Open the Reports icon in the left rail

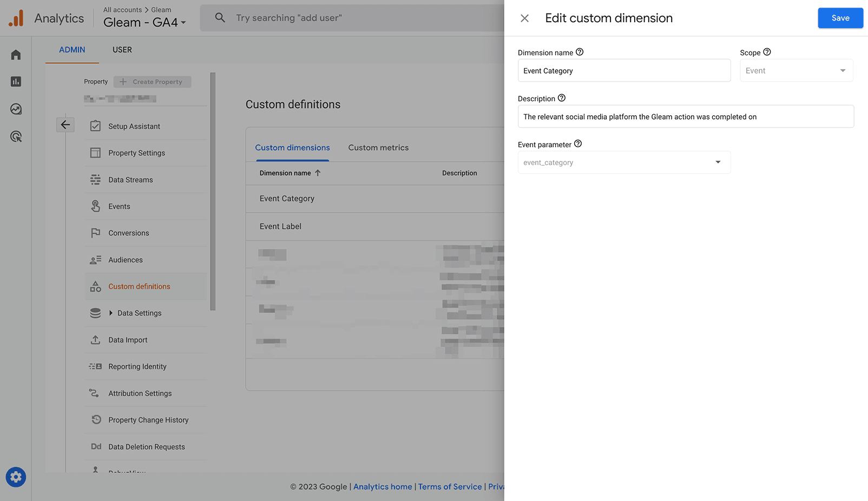click(x=16, y=81)
